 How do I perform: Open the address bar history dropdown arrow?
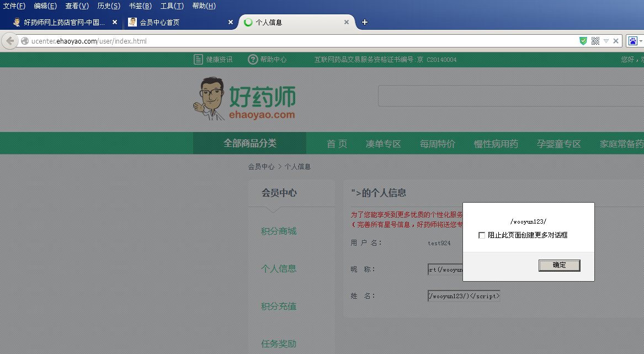(606, 41)
